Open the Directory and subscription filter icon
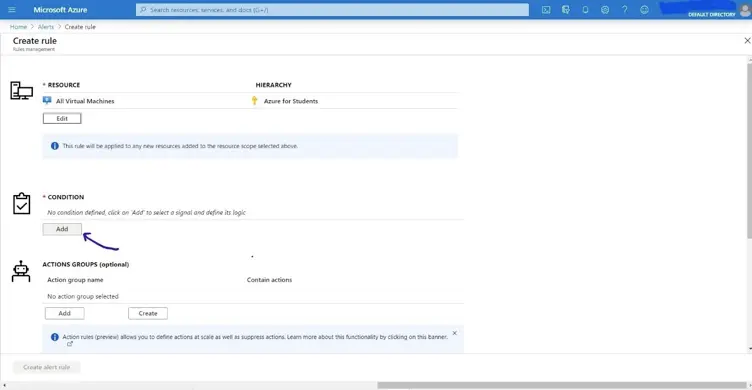The width and height of the screenshot is (752, 390). pyautogui.click(x=566, y=10)
